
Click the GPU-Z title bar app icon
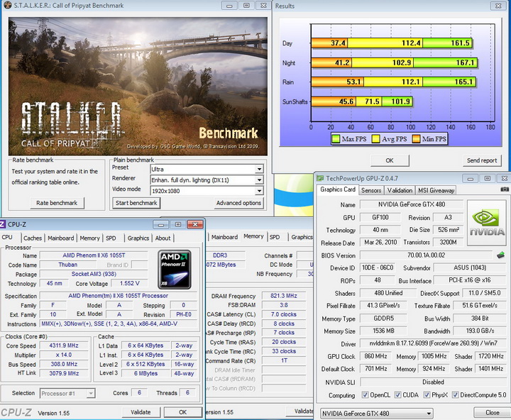(x=320, y=178)
